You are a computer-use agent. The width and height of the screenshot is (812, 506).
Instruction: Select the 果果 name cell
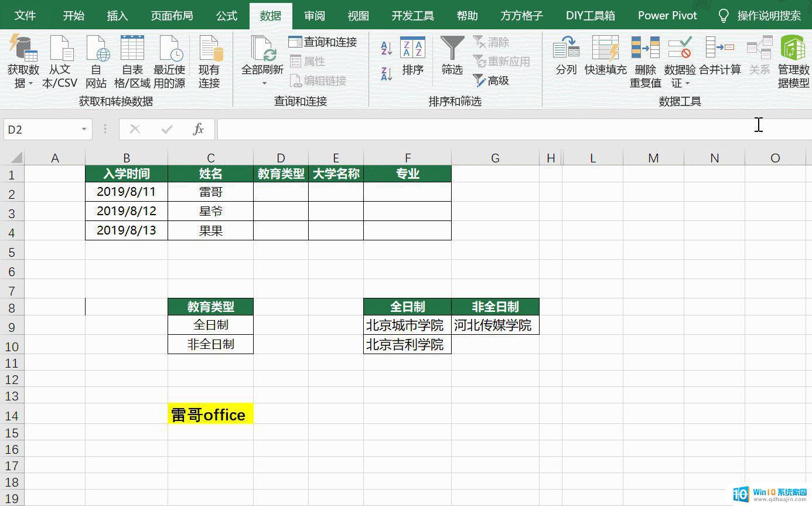pos(211,230)
